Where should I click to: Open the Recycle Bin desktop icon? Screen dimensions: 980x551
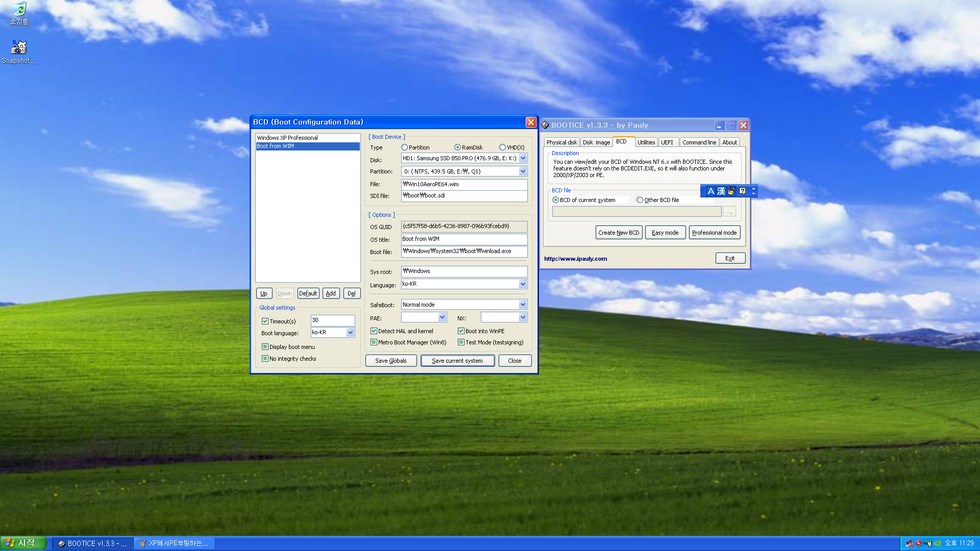click(x=19, y=14)
